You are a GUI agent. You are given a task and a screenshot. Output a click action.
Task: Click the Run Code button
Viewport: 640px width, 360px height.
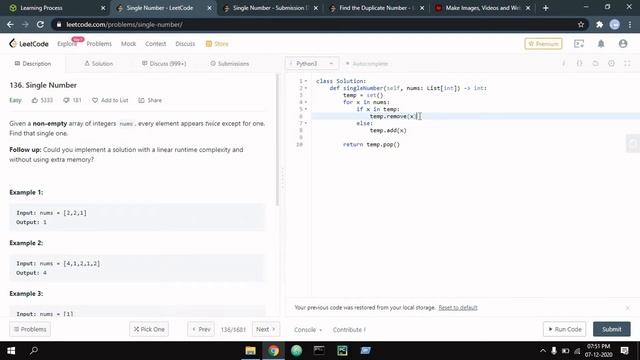tap(564, 329)
